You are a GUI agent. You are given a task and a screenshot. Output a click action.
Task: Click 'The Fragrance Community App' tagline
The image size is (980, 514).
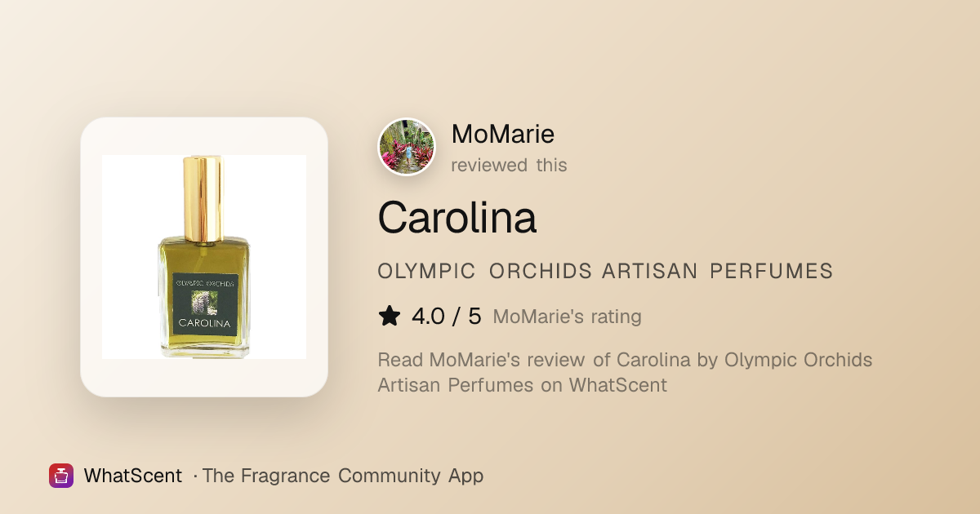[343, 476]
